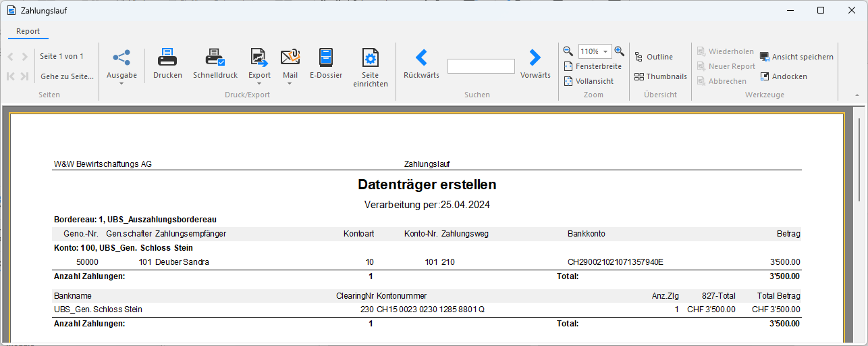Click Gehe zu Seite...
Image resolution: width=868 pixels, height=346 pixels.
pyautogui.click(x=67, y=76)
